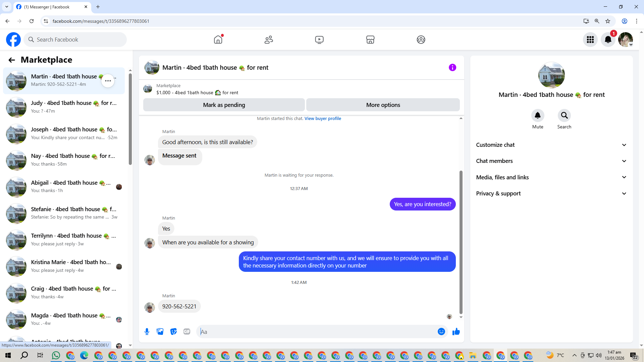Open the emoji picker in message box

441,332
